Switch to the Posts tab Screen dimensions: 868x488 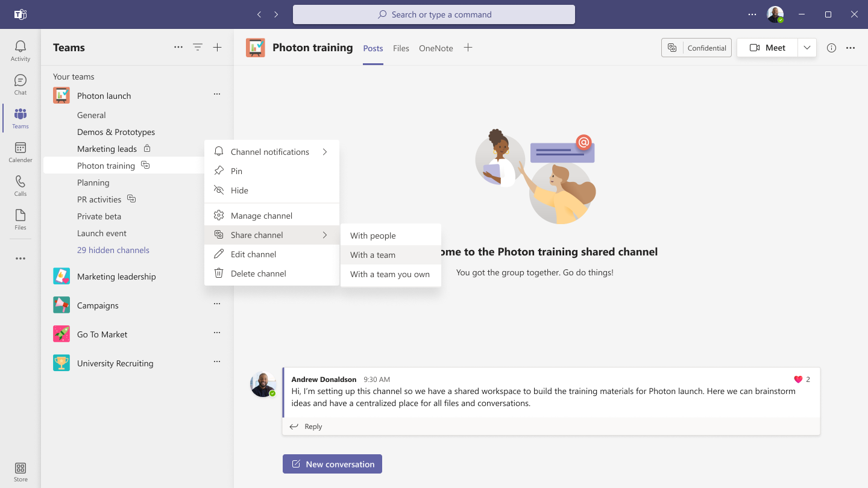[x=373, y=48]
